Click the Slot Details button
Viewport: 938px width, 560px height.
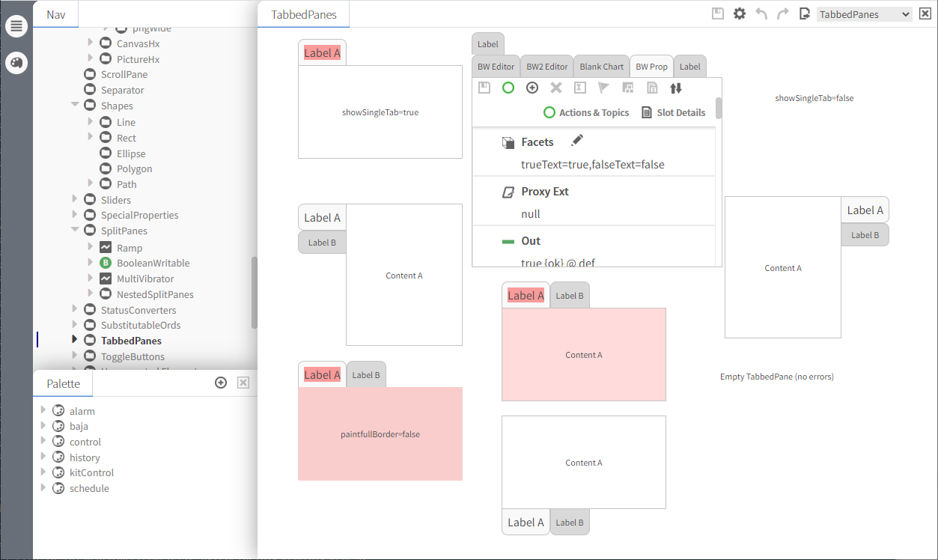[x=673, y=112]
